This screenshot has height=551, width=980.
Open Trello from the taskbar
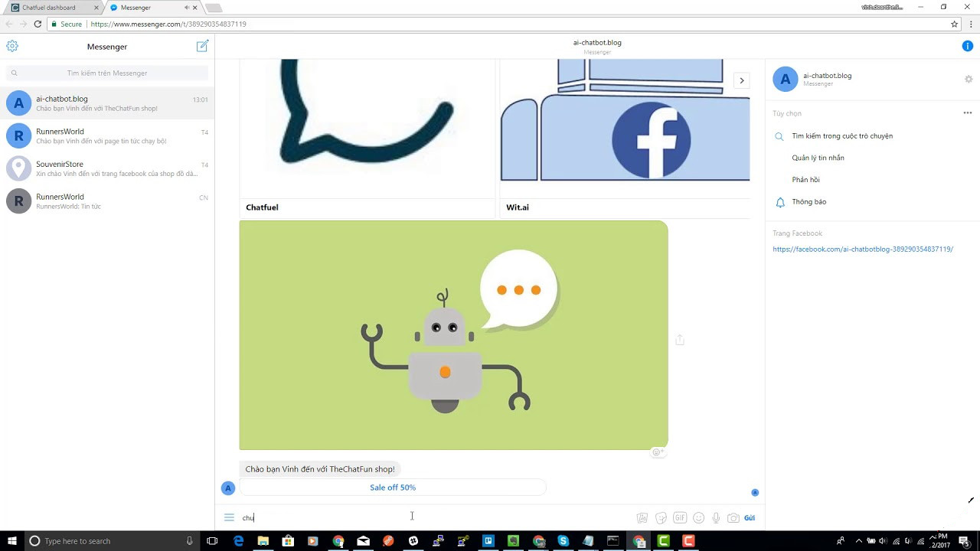point(488,541)
